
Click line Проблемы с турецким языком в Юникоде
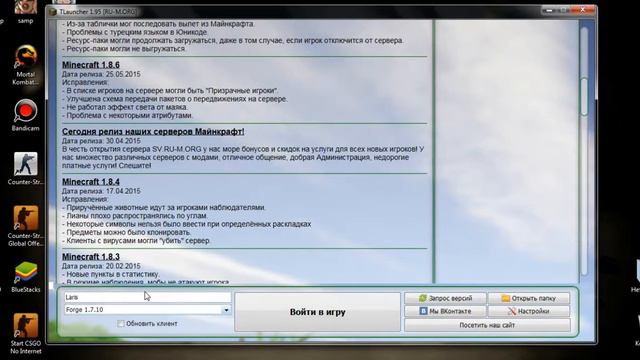click(x=135, y=32)
